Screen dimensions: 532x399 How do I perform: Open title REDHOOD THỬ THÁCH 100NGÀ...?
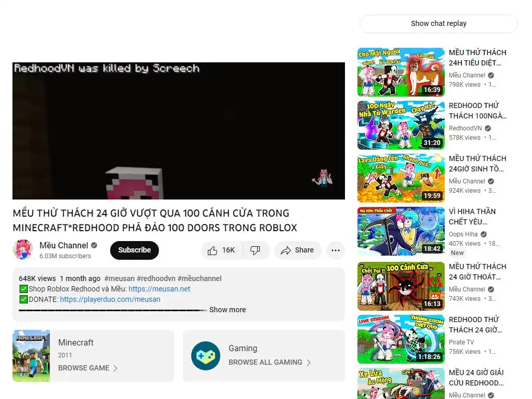click(478, 111)
